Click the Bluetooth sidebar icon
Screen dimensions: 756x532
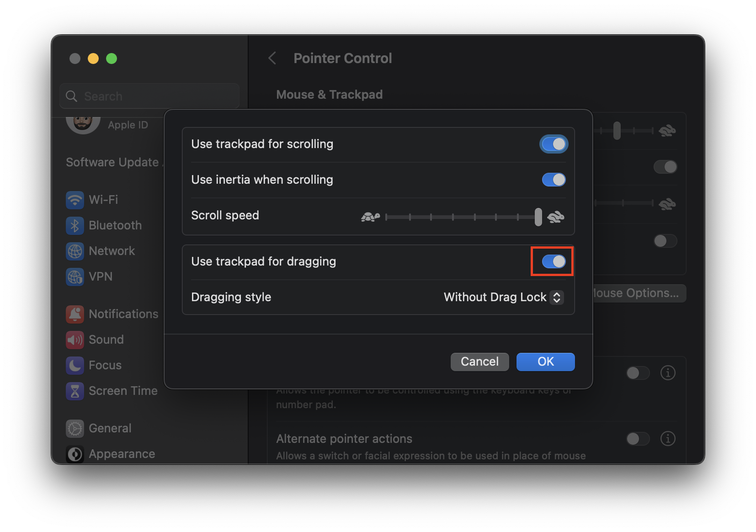point(75,225)
